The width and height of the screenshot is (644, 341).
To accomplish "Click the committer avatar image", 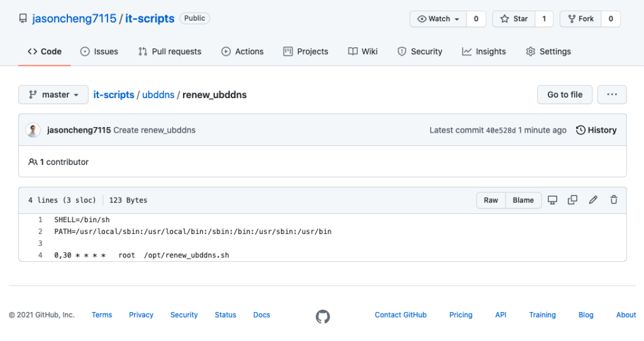I will tap(33, 130).
